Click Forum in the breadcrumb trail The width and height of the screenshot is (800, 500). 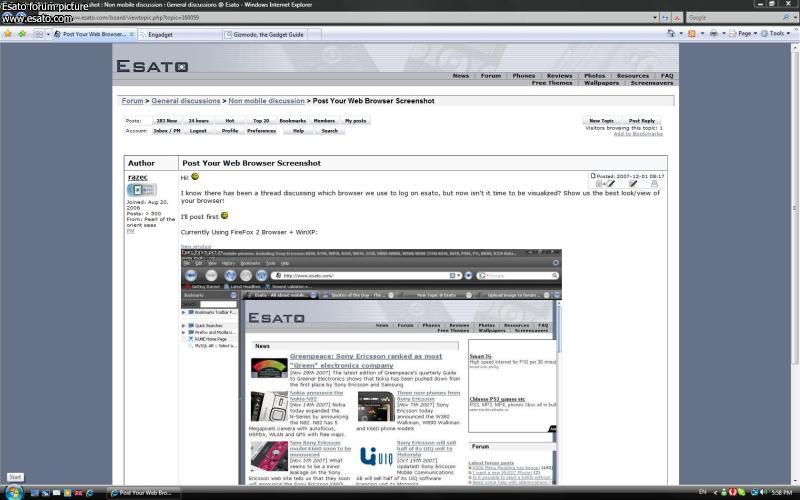[x=132, y=101]
